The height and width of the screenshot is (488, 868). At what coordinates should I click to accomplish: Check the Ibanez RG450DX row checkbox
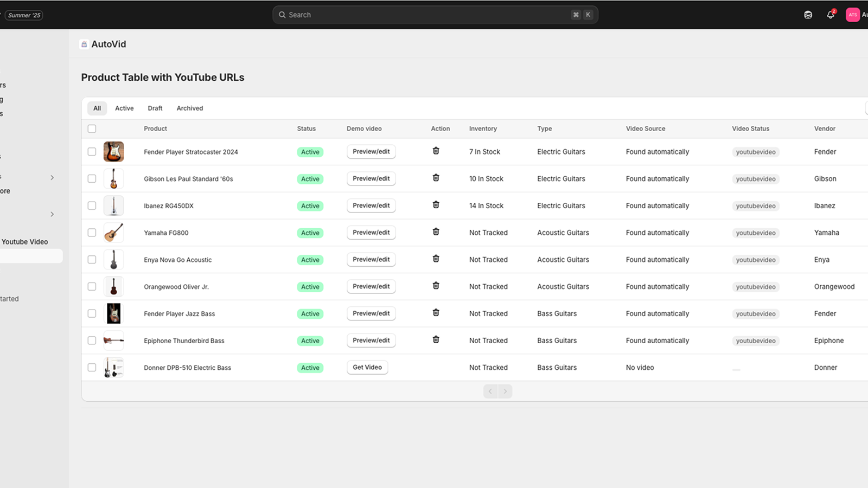(92, 206)
